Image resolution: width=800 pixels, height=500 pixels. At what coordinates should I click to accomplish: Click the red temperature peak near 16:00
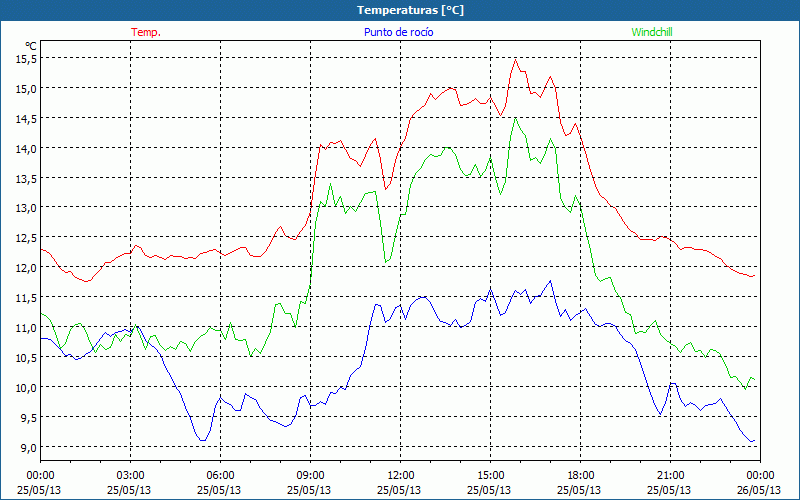point(515,60)
